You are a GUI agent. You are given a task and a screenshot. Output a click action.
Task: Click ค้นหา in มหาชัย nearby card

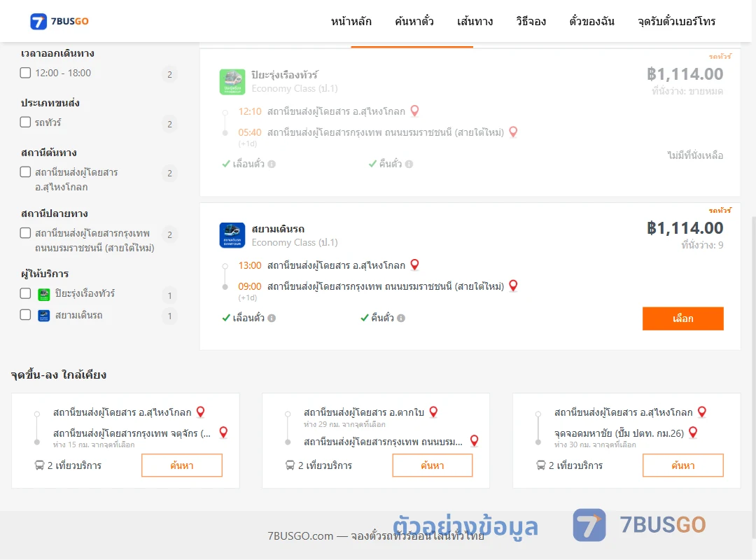683,465
